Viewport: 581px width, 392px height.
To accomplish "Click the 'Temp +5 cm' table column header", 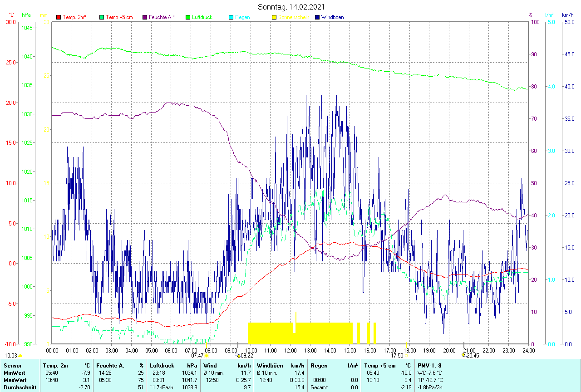I will [x=379, y=365].
